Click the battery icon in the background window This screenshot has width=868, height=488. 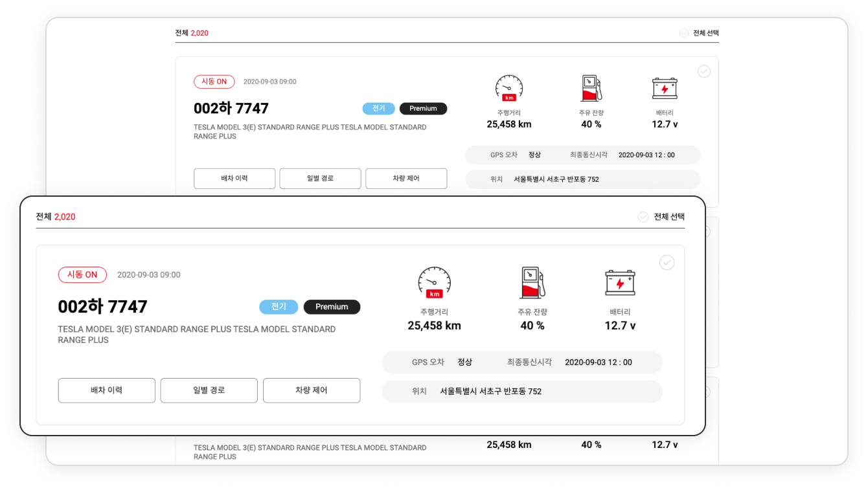(x=665, y=88)
